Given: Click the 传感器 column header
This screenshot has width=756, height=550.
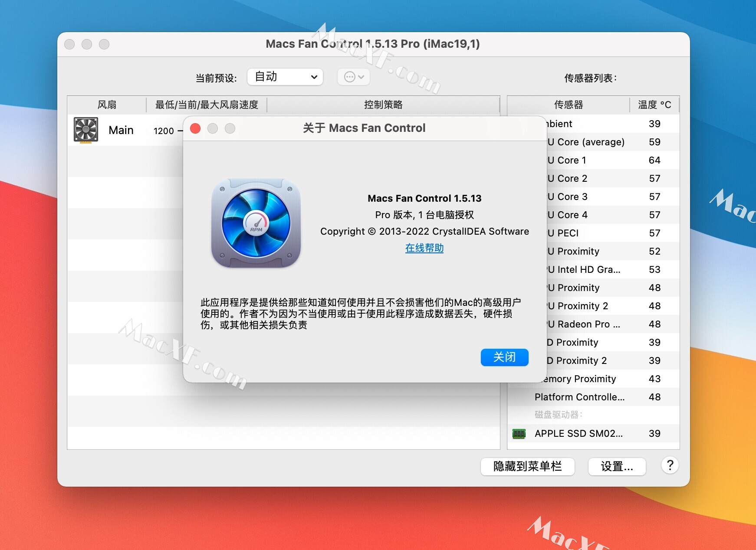Looking at the screenshot, I should 569,105.
